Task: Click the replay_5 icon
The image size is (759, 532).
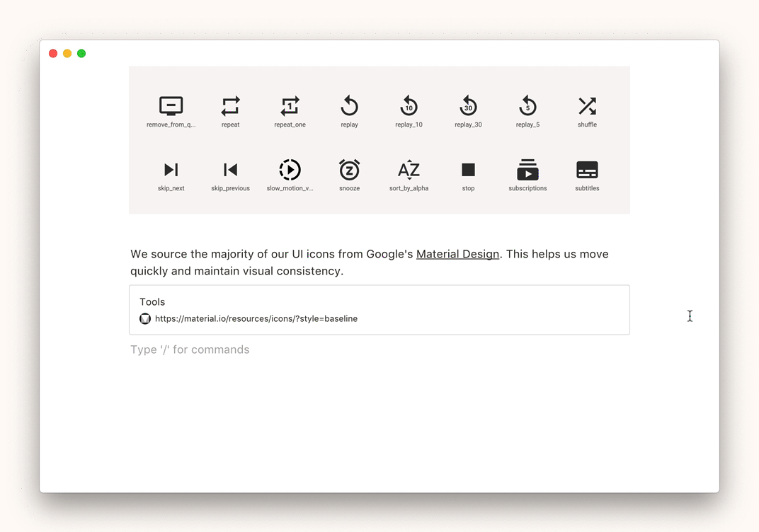Action: click(527, 106)
